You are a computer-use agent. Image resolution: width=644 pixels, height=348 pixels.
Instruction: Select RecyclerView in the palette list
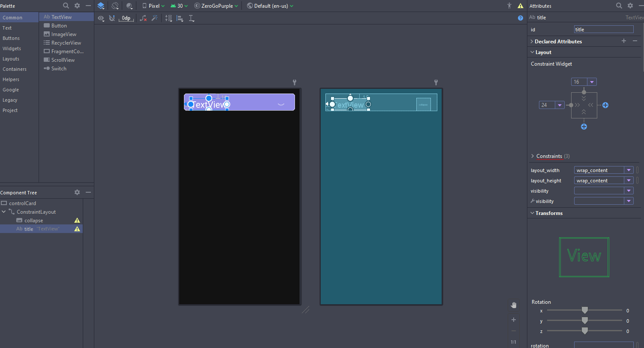pyautogui.click(x=66, y=43)
